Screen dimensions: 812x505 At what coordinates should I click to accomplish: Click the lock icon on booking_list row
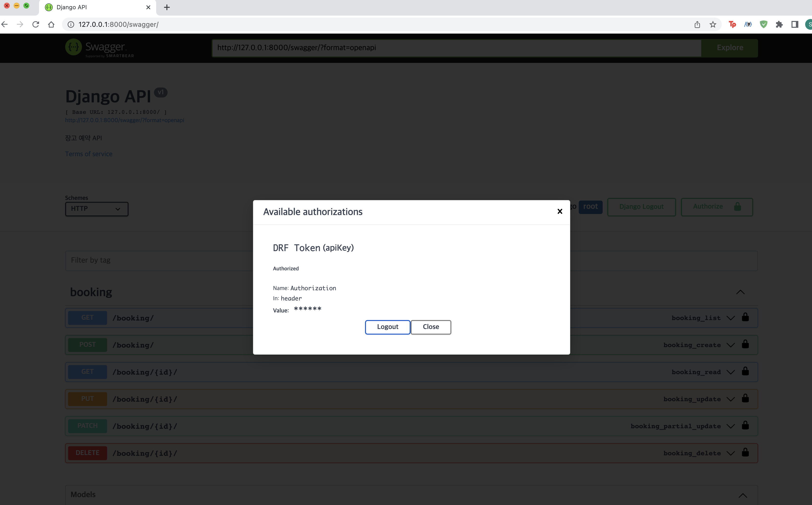745,317
